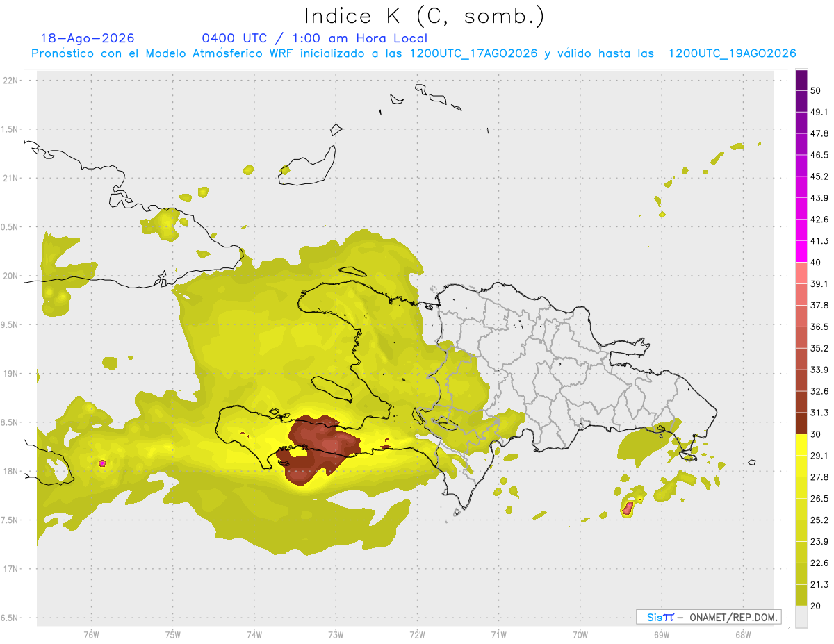The width and height of the screenshot is (834, 644).
Task: Click the longitude axis label "76W"
Action: pos(91,635)
